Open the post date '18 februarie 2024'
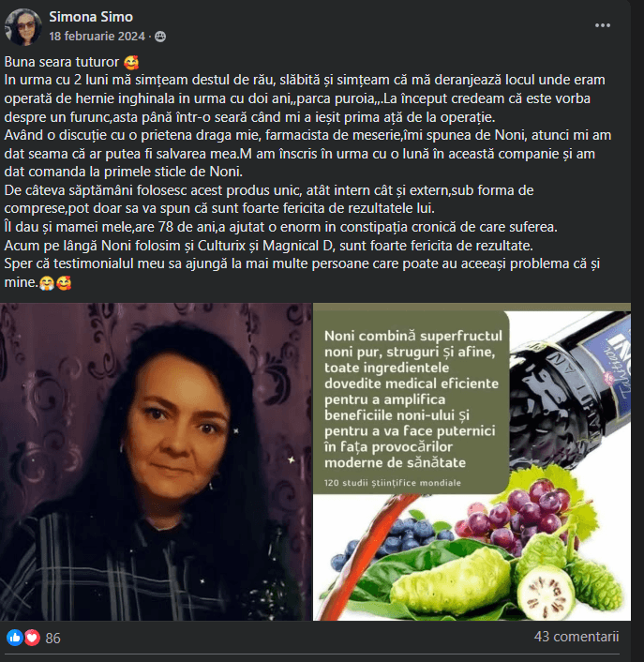Screen dimensions: 644x662 click(x=97, y=37)
